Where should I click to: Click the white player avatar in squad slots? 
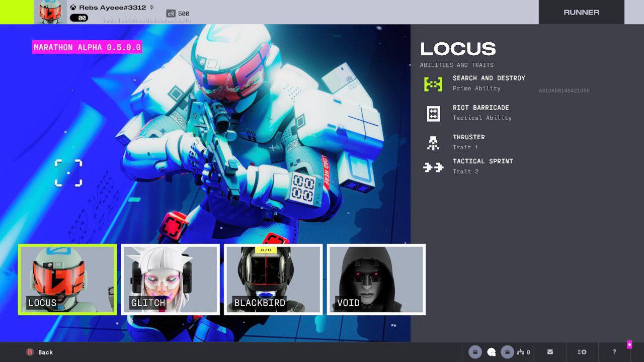[492, 352]
